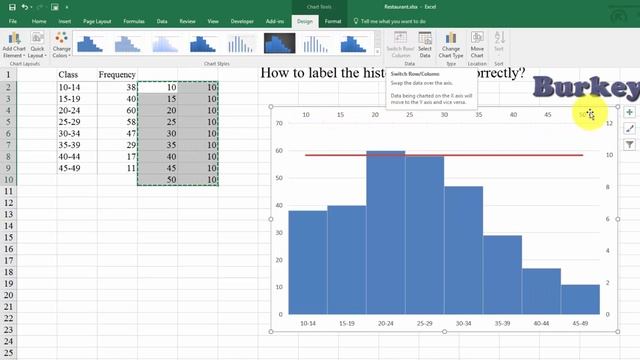Screen dimensions: 640x360
Task: Select the blue bar above 45-49
Action: pos(580,300)
